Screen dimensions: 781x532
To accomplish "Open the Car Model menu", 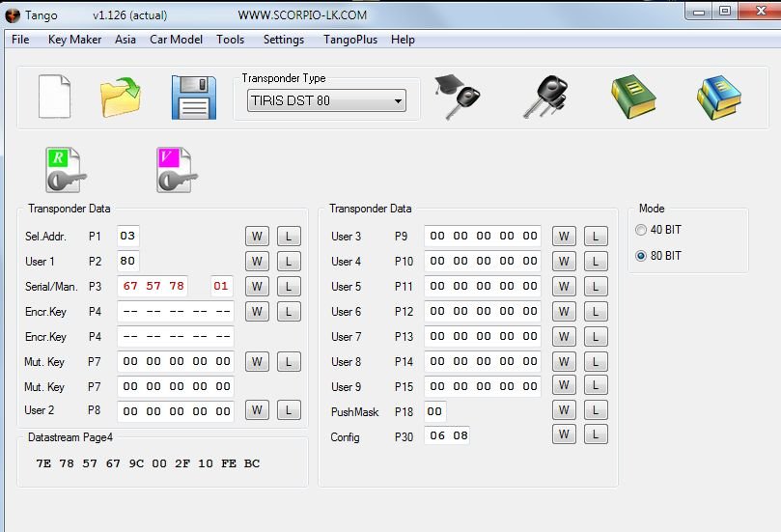I will pyautogui.click(x=176, y=40).
